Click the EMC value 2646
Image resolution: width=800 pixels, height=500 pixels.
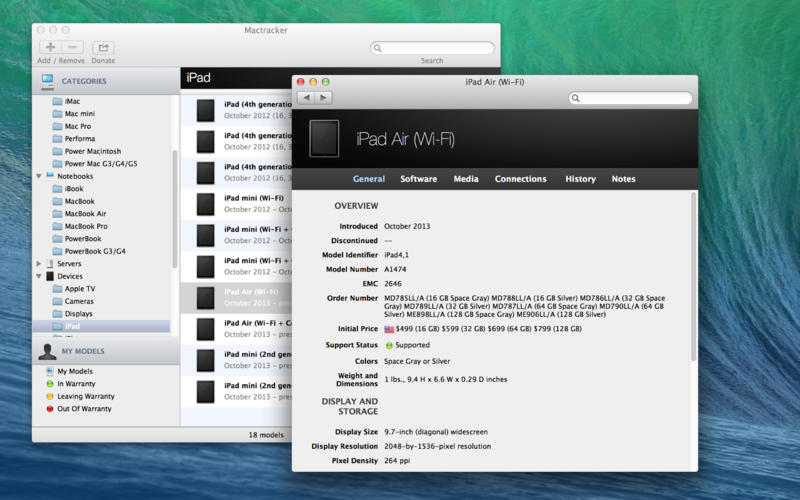tap(393, 284)
